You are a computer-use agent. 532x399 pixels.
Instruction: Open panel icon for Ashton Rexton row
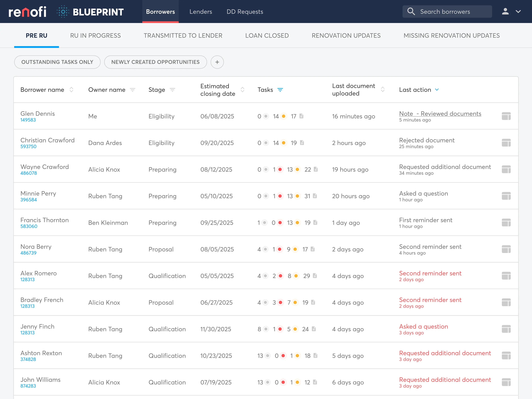[506, 356]
